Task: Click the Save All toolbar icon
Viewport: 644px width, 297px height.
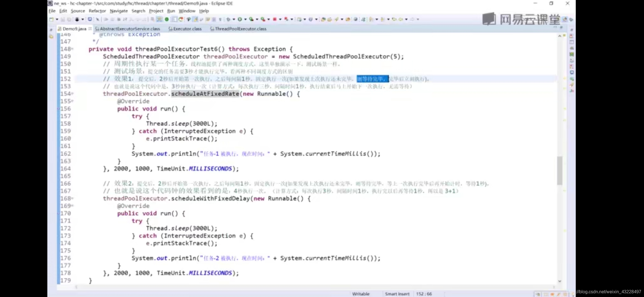Action: click(x=69, y=19)
